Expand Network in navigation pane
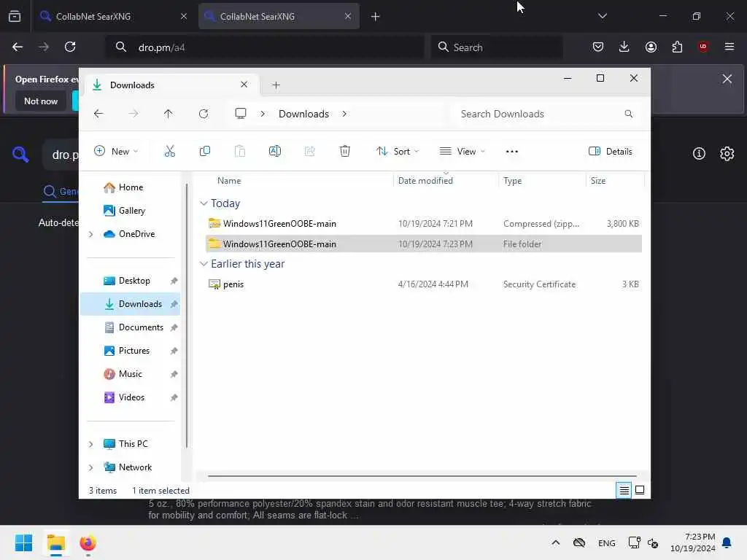 [90, 467]
